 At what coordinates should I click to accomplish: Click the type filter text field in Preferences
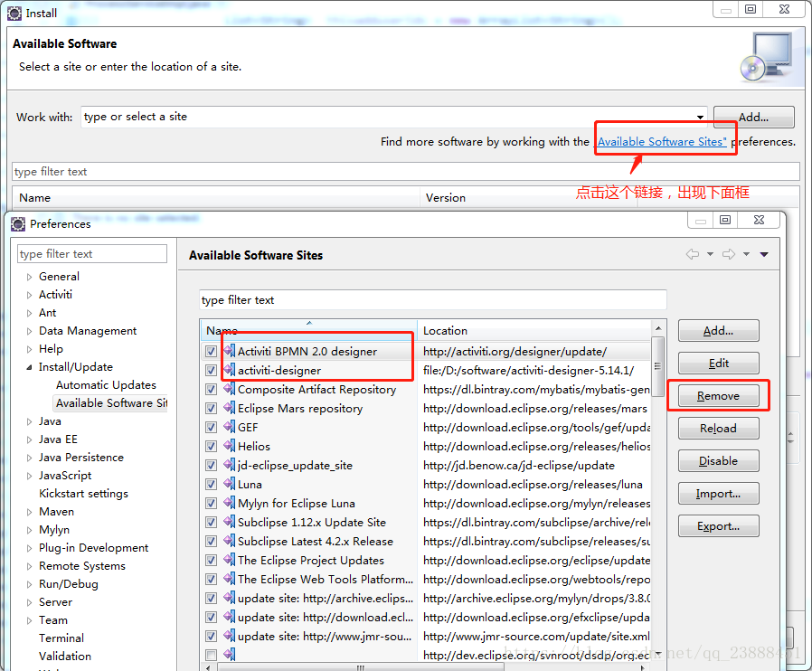pos(91,253)
